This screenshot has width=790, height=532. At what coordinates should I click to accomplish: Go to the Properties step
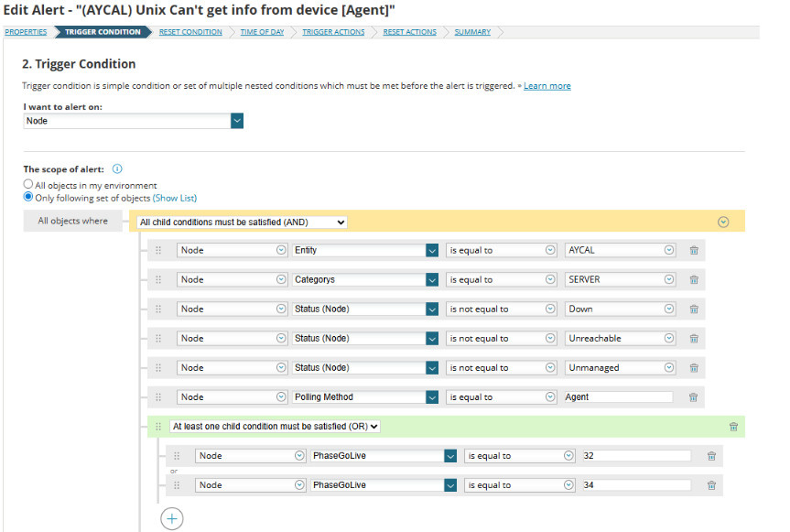(26, 32)
